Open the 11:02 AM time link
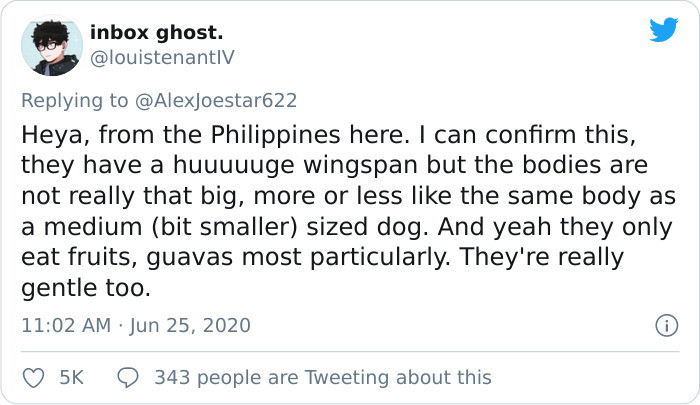 [x=66, y=326]
